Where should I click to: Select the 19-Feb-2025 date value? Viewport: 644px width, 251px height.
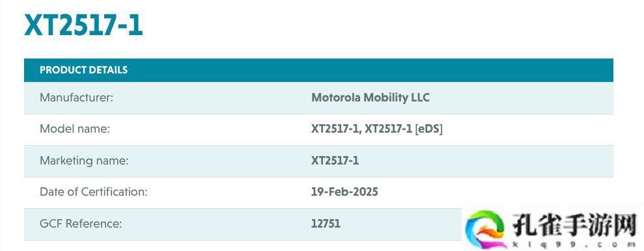tap(344, 192)
